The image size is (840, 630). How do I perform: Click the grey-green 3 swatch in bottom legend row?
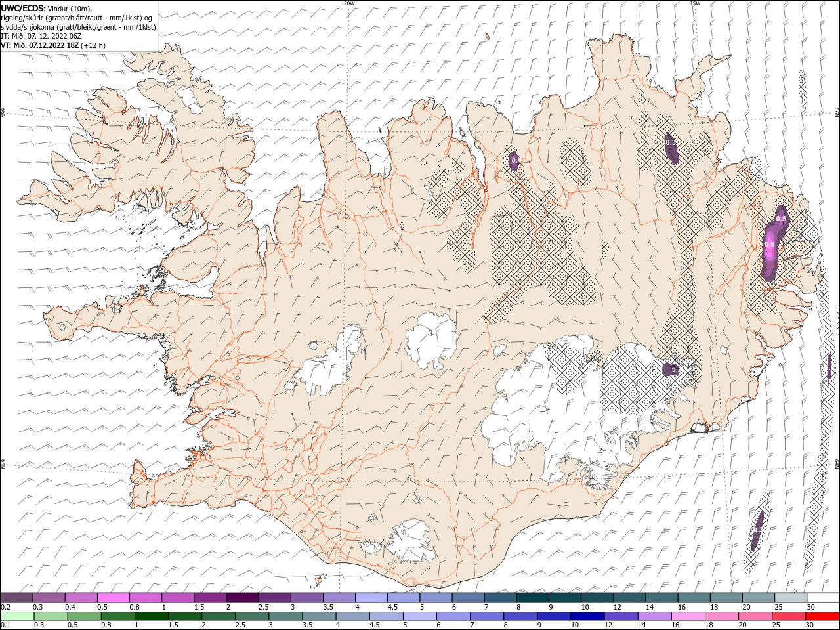coord(286,616)
